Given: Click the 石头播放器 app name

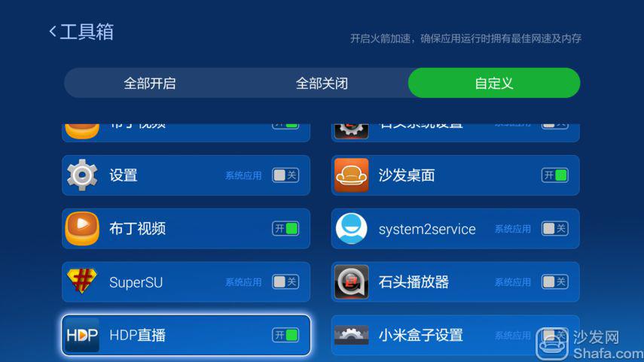Looking at the screenshot, I should coord(414,282).
